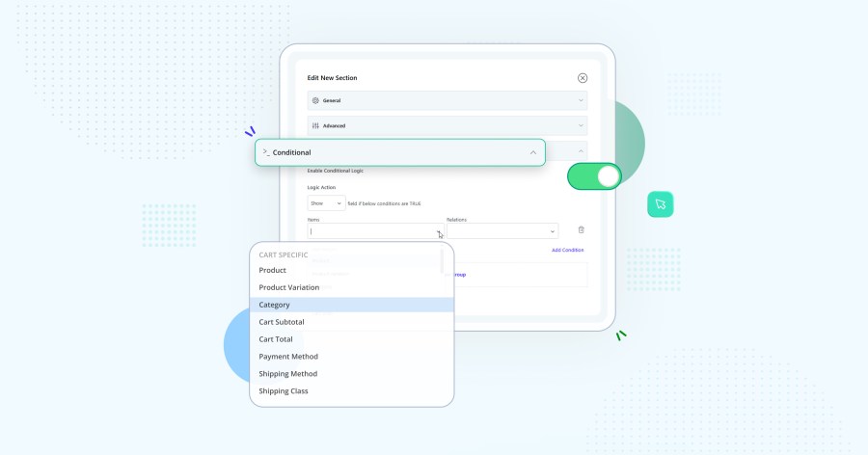
Task: Click the Conditional section header
Action: point(399,152)
